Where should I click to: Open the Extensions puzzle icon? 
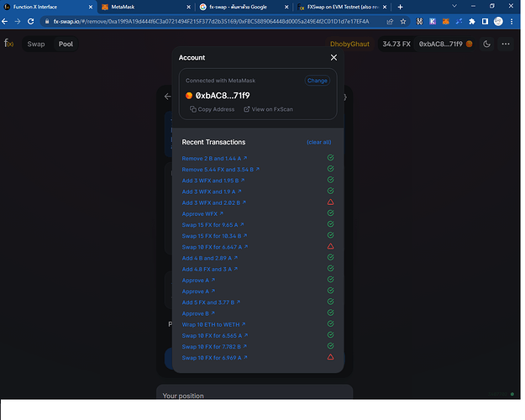472,22
